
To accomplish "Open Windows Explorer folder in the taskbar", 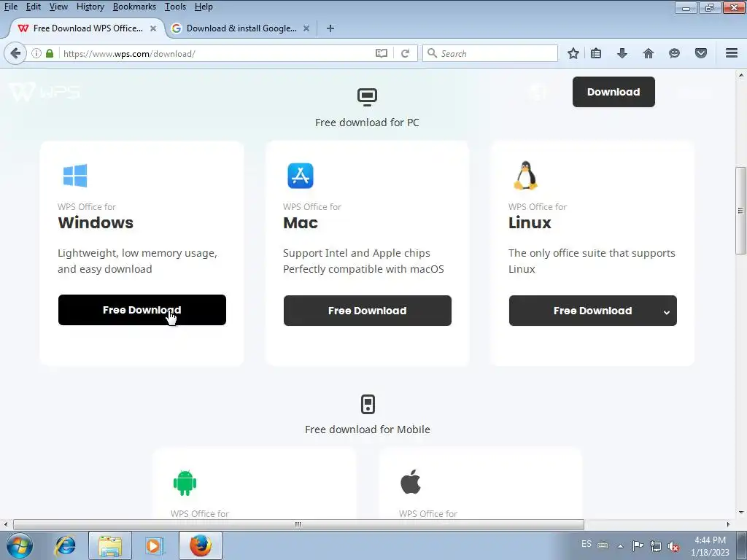I will pyautogui.click(x=110, y=545).
